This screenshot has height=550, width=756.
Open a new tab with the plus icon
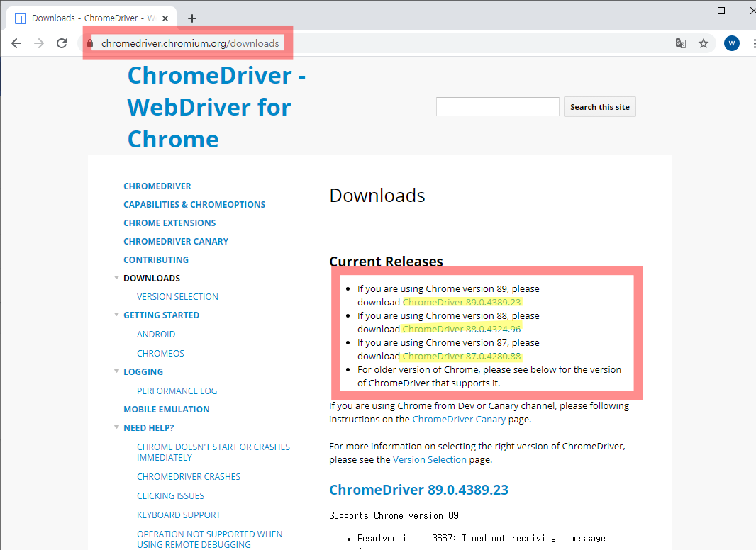pyautogui.click(x=192, y=18)
